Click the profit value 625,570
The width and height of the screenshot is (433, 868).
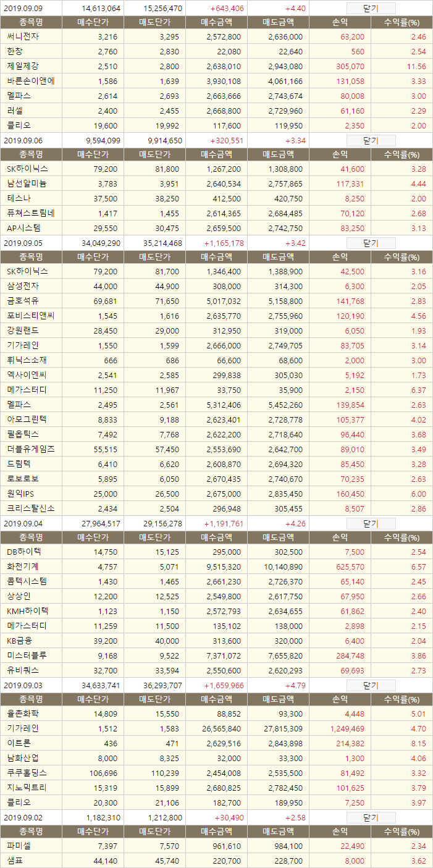point(349,567)
